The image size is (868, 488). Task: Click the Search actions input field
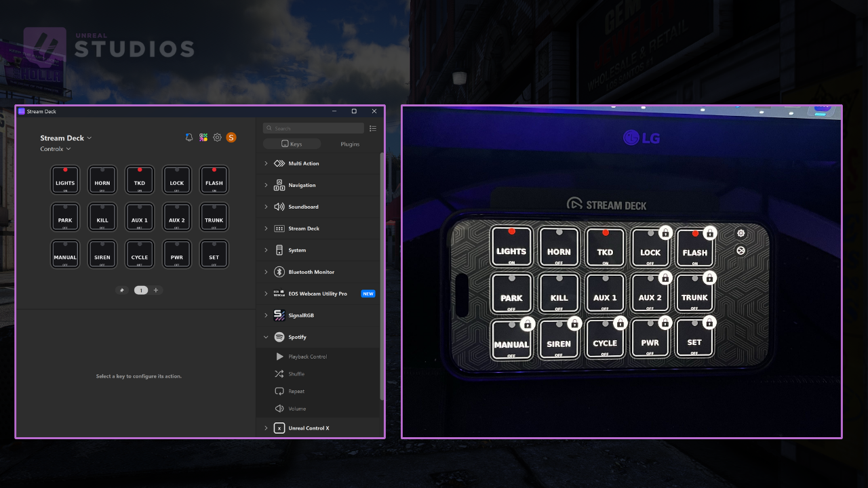313,128
